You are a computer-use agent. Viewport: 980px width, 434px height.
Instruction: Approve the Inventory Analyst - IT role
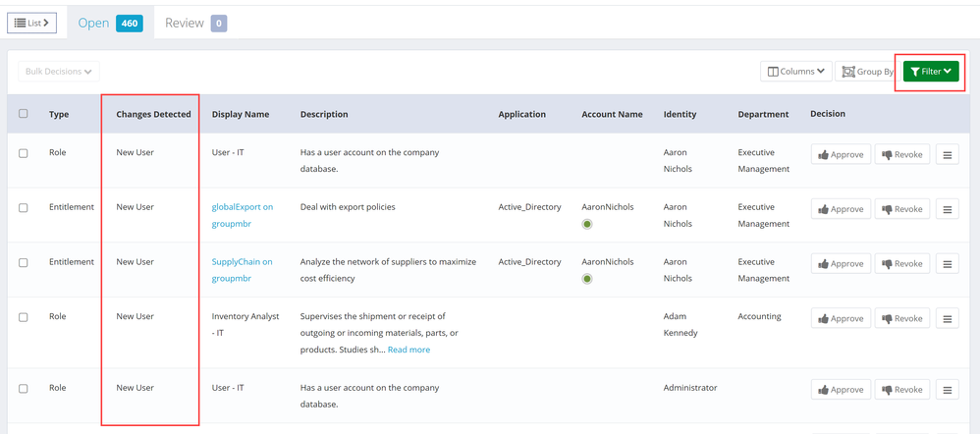(841, 319)
